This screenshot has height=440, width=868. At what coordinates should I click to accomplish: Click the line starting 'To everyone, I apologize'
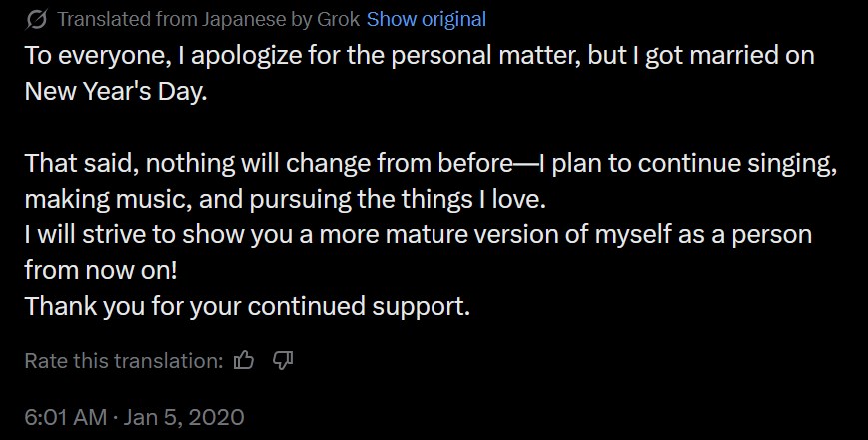click(420, 55)
